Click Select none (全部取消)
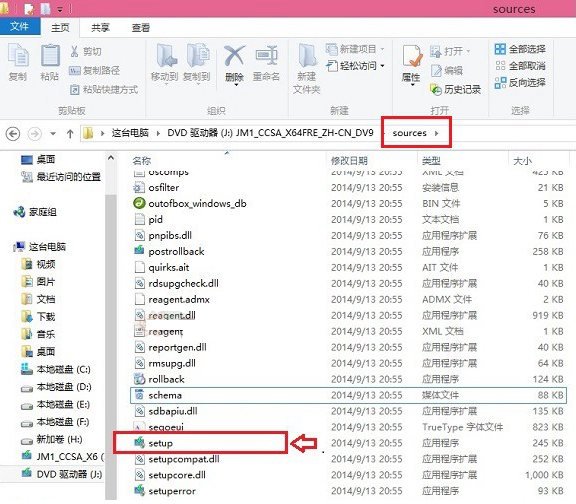This screenshot has height=504, width=576. pyautogui.click(x=520, y=66)
